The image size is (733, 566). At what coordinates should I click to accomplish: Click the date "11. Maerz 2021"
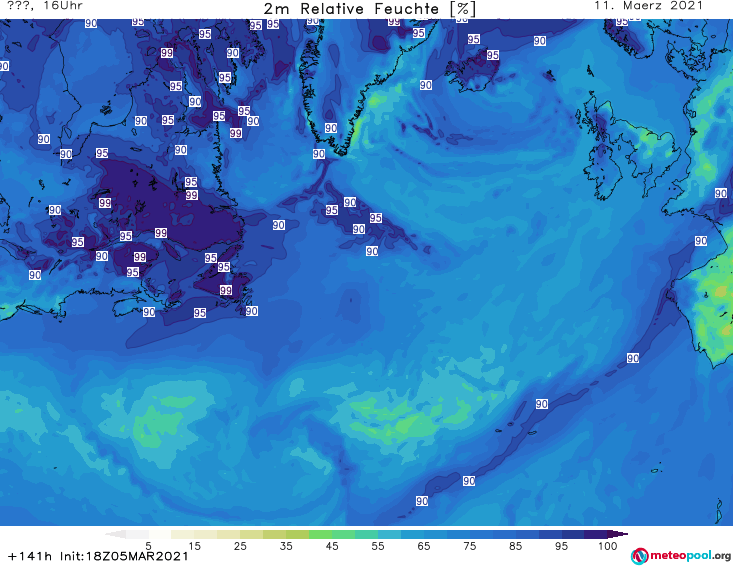(648, 6)
